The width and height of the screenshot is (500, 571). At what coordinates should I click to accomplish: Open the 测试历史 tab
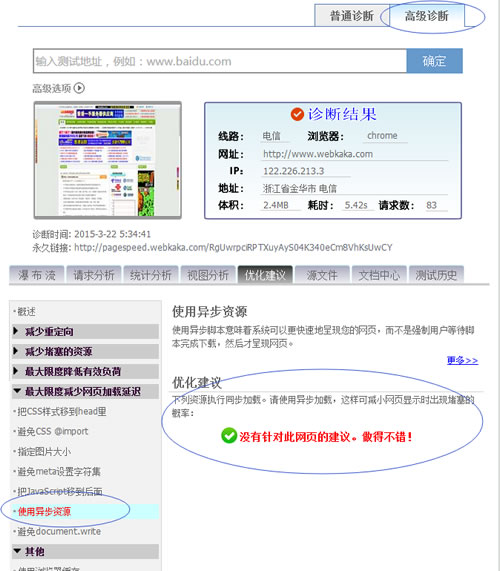tap(436, 275)
